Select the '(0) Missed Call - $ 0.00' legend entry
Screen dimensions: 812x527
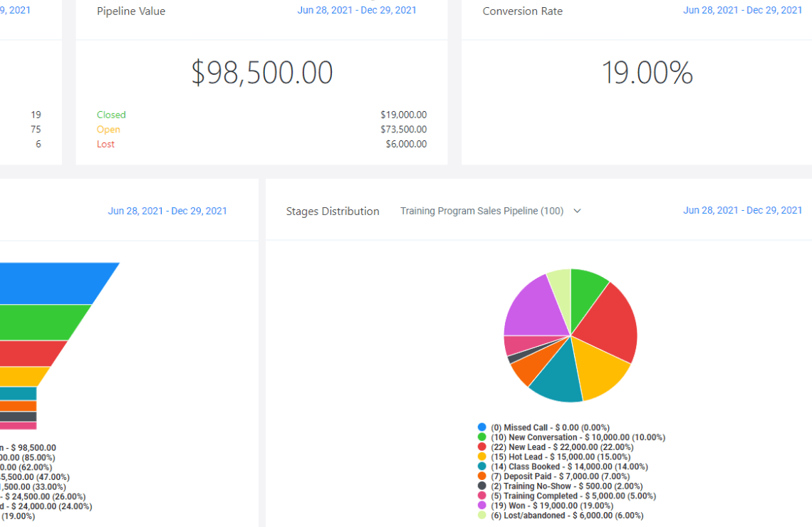pos(550,427)
